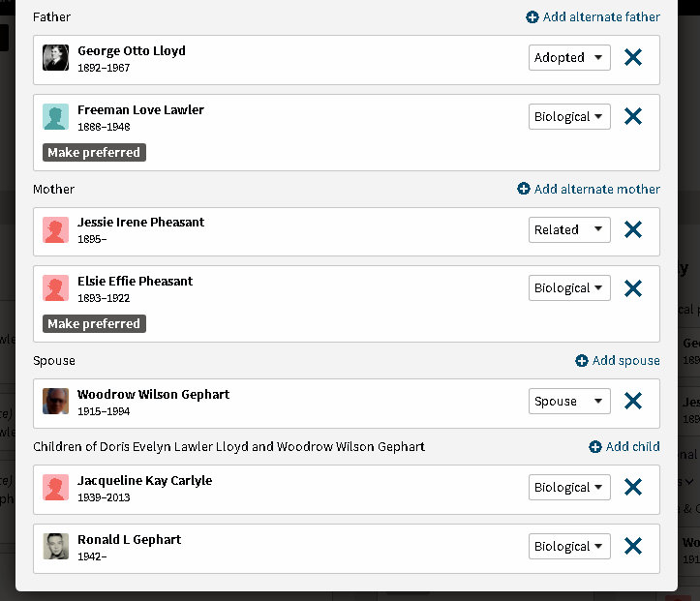Make Freeman Love Lawler the preferred father

[94, 153]
